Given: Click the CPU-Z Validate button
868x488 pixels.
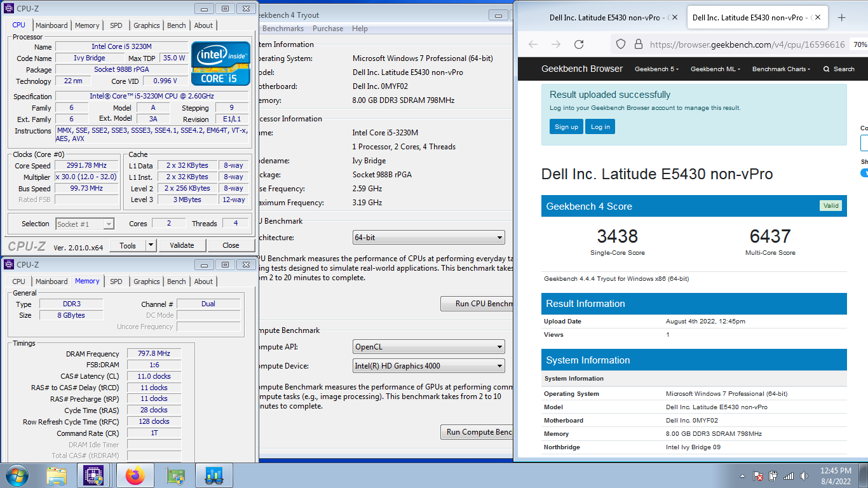Looking at the screenshot, I should 182,245.
